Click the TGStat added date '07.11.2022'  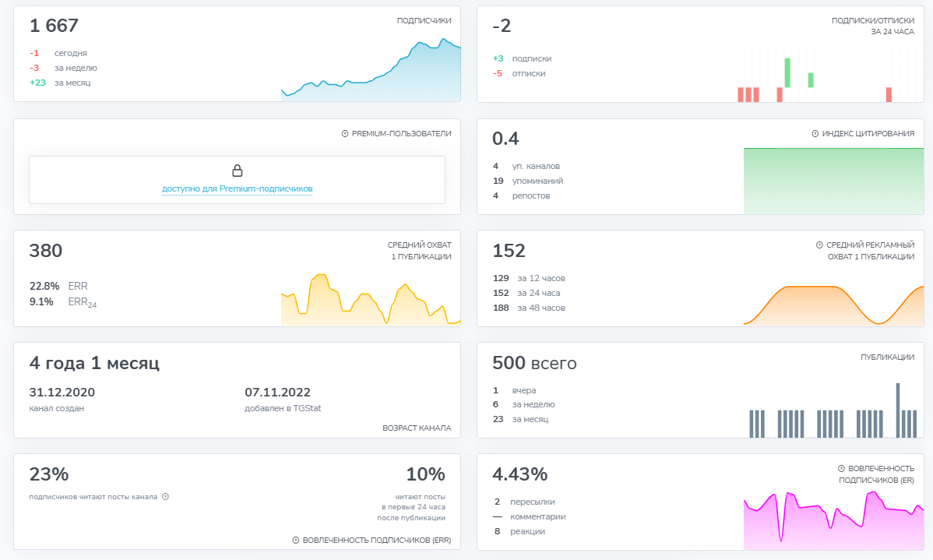[x=278, y=393]
